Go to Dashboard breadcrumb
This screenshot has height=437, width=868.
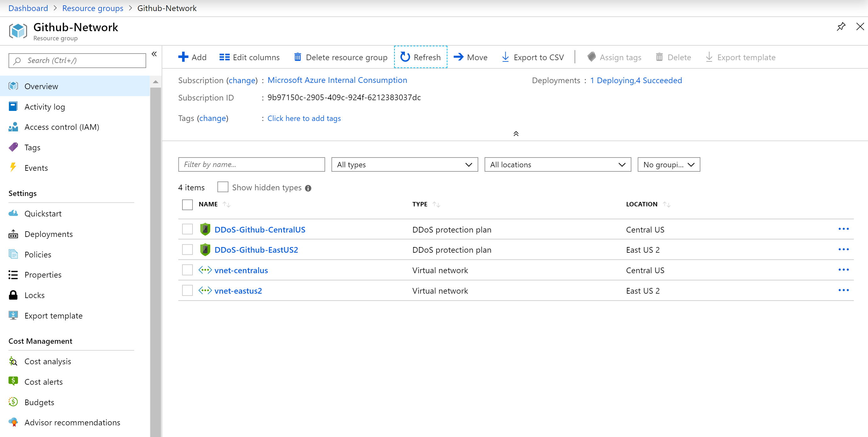click(28, 8)
